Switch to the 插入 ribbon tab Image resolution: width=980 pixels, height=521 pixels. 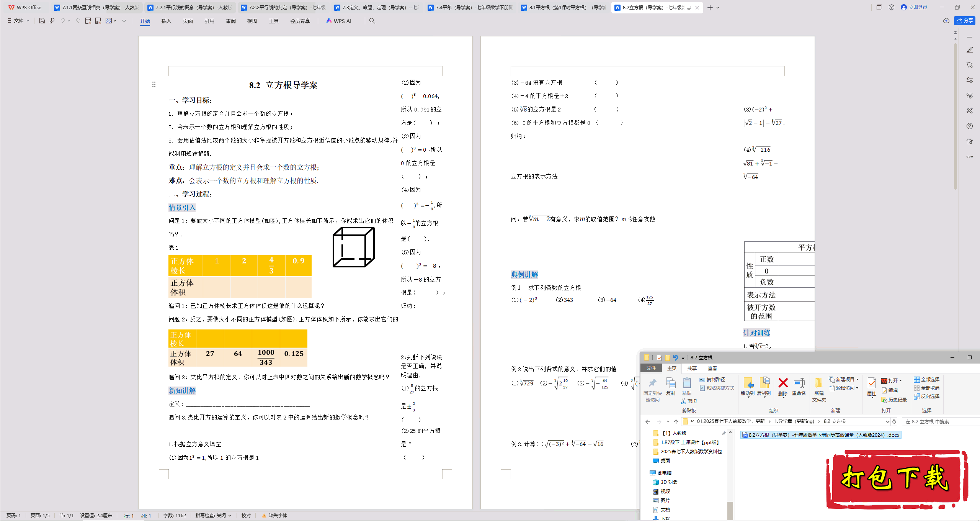click(x=166, y=21)
